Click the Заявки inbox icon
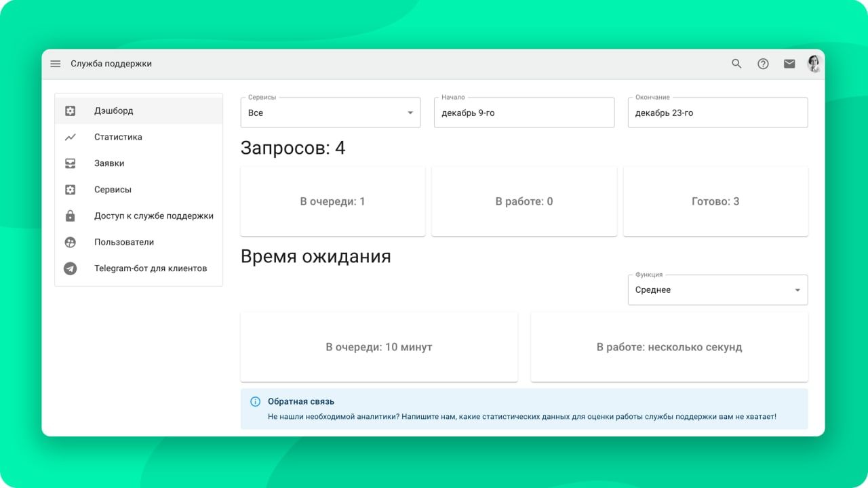Image resolution: width=868 pixels, height=488 pixels. 71,163
